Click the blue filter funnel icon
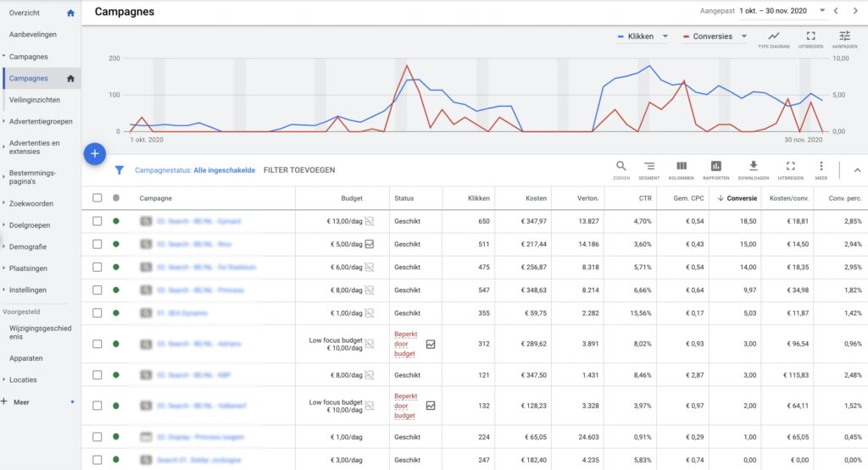Image resolution: width=868 pixels, height=470 pixels. pyautogui.click(x=119, y=170)
